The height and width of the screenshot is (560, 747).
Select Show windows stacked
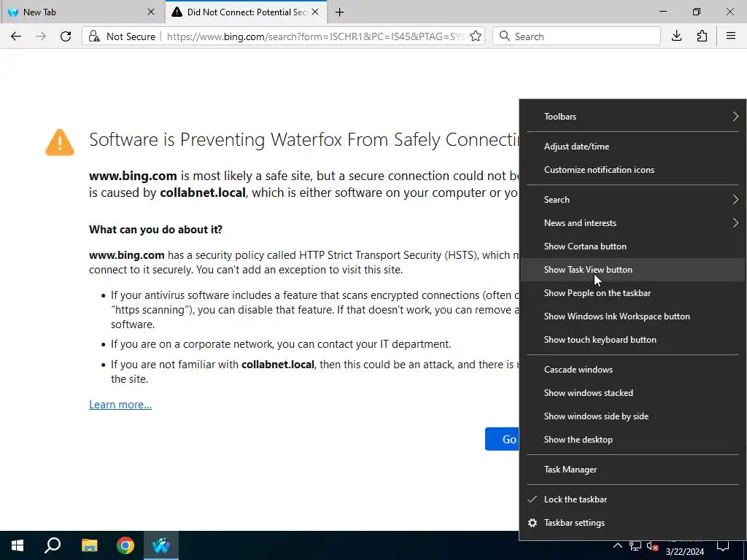point(633,393)
